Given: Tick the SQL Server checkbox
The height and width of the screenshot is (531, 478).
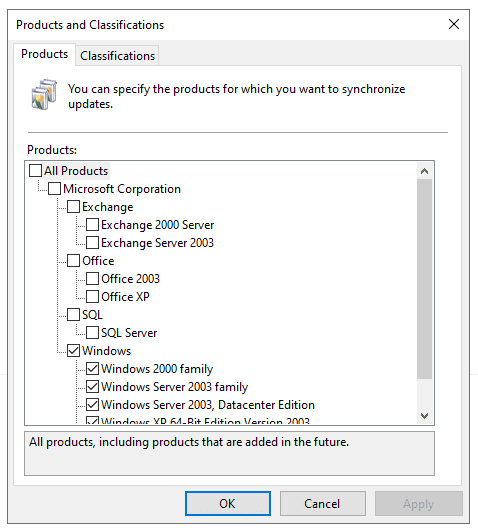Looking at the screenshot, I should click(x=92, y=333).
